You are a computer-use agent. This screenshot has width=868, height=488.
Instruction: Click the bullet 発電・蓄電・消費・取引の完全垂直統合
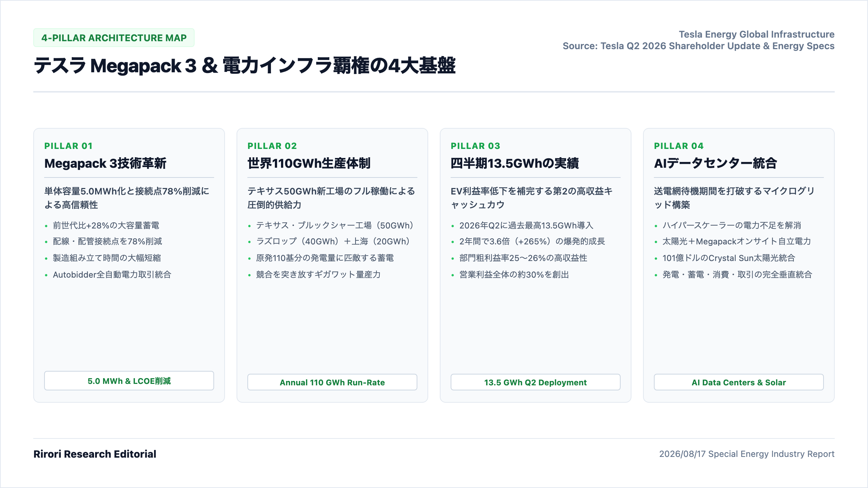coord(737,275)
